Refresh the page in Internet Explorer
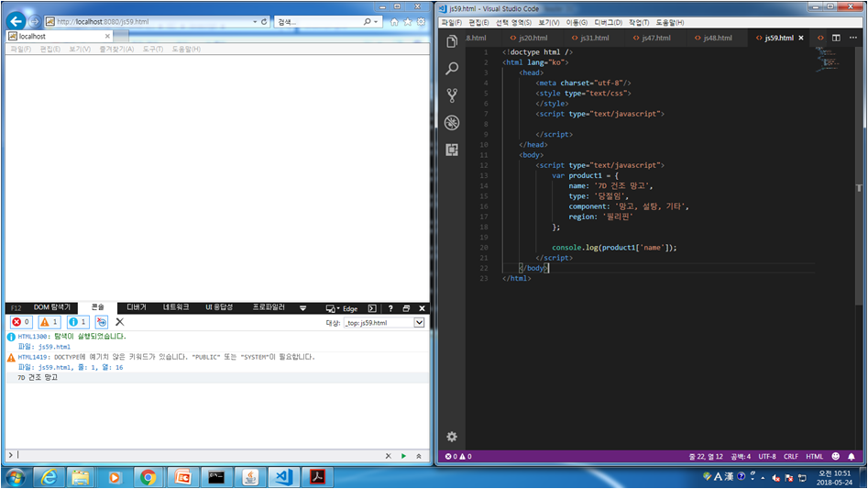The image size is (868, 489). pyautogui.click(x=264, y=22)
